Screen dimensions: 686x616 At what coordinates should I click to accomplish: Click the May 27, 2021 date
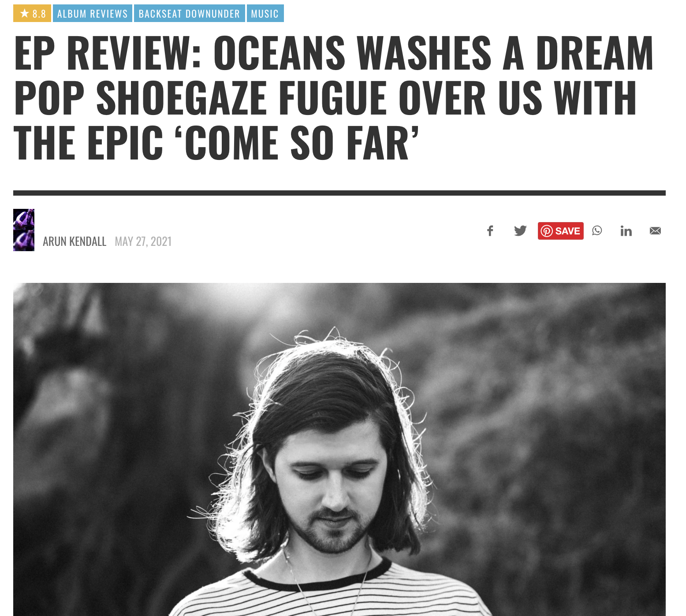[x=143, y=241]
